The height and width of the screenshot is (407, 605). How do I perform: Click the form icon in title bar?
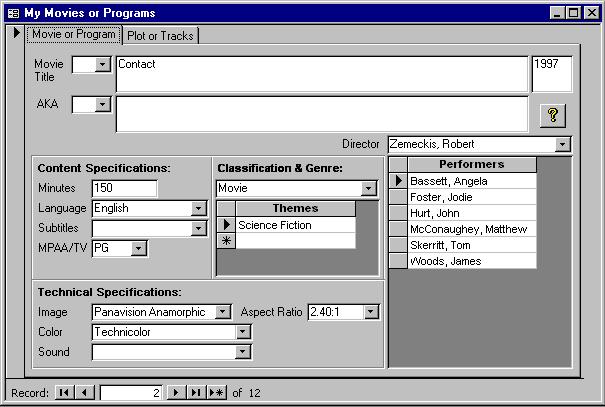coord(13,13)
